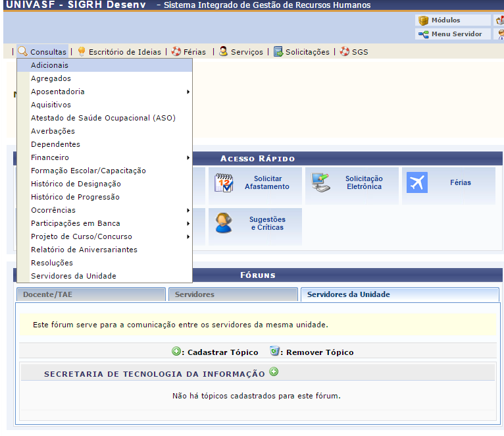Choose Histórico de Progressão menu entry
This screenshot has height=436, width=504.
coord(75,197)
